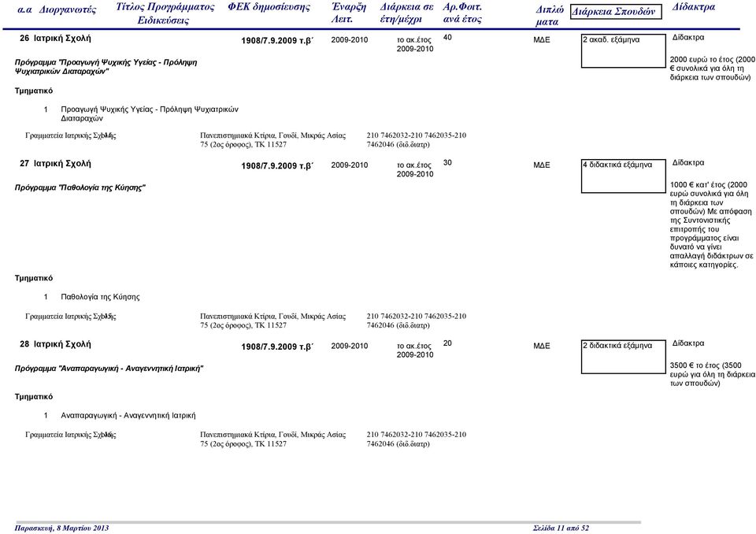Click entry '28 Ιατρική Σχολή'

click(x=55, y=344)
